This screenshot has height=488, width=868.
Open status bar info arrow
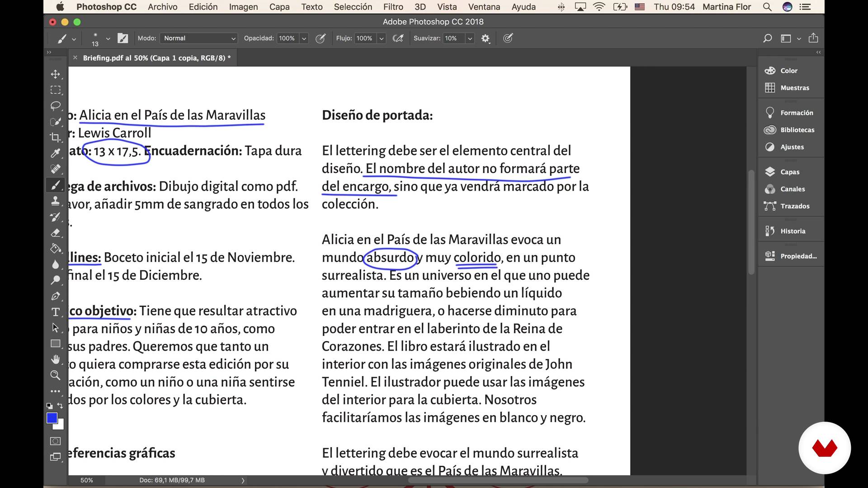click(243, 480)
